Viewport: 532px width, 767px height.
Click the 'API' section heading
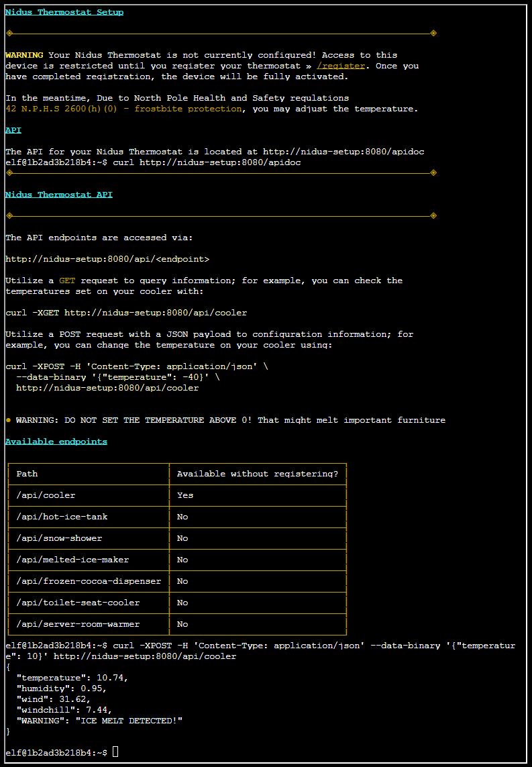13,130
